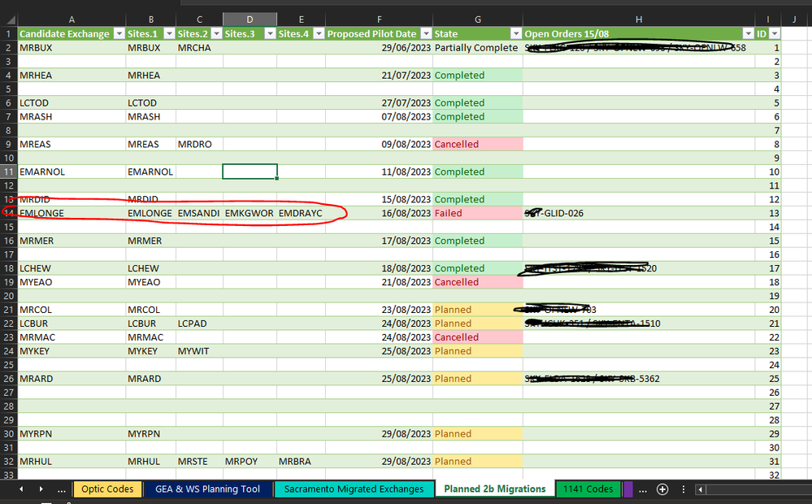Click the Cancelled state for MRMAC row
The height and width of the screenshot is (504, 812).
click(x=477, y=337)
